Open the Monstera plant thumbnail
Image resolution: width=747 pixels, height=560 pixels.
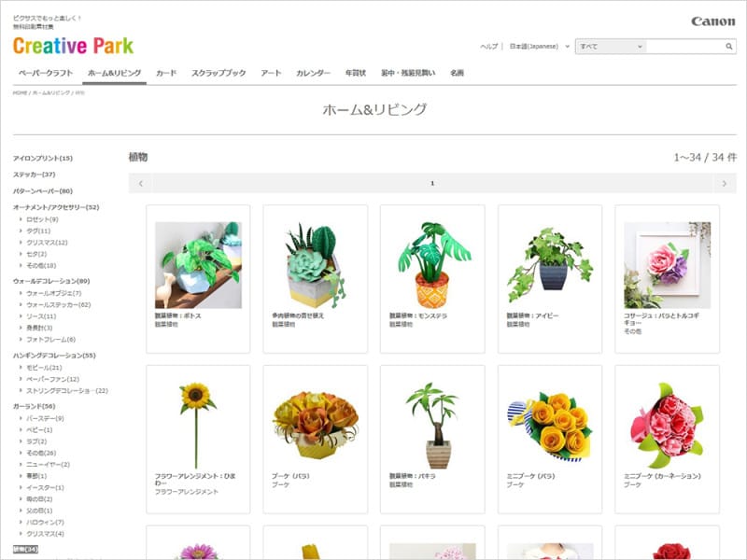coord(431,265)
